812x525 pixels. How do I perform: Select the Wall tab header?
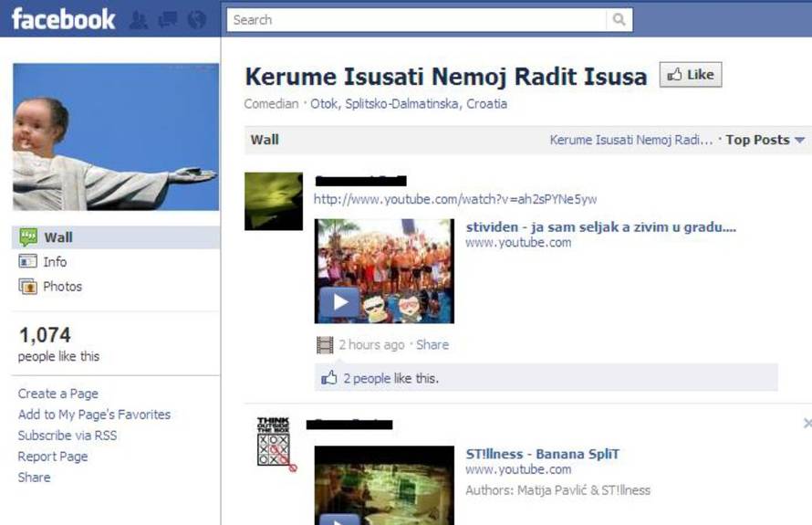pyautogui.click(x=265, y=140)
